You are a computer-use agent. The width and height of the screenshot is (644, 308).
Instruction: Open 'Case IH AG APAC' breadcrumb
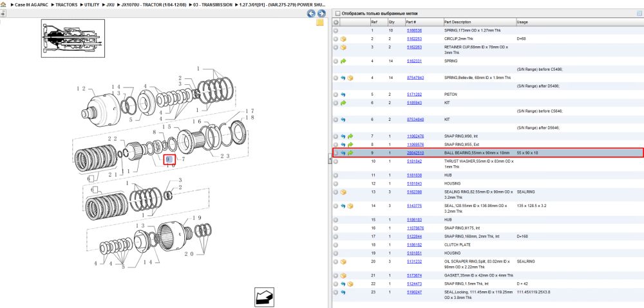pyautogui.click(x=30, y=5)
